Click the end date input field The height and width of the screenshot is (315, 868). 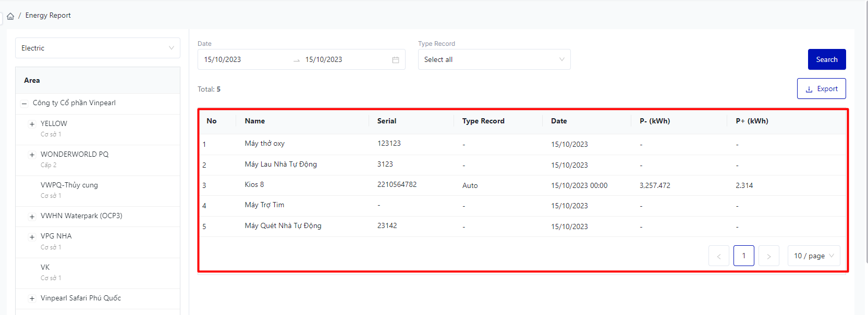(344, 60)
